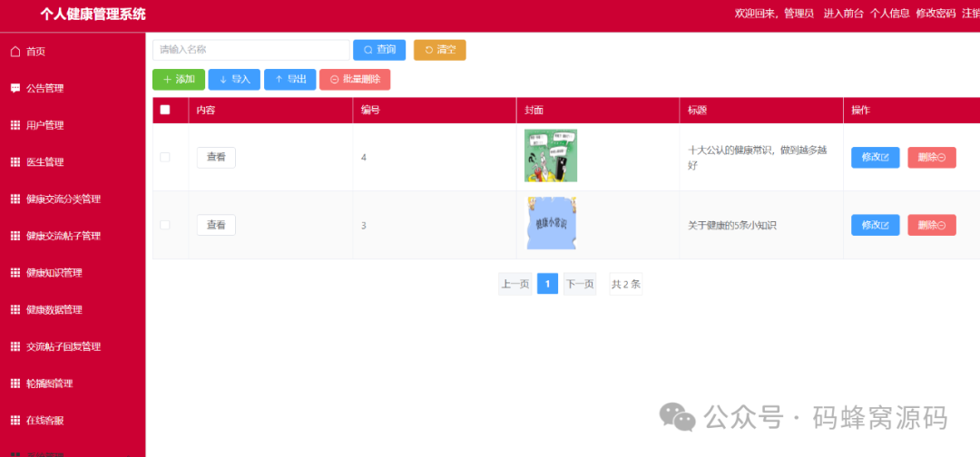Click the home icon beside 首页
The image size is (980, 457).
coord(15,52)
